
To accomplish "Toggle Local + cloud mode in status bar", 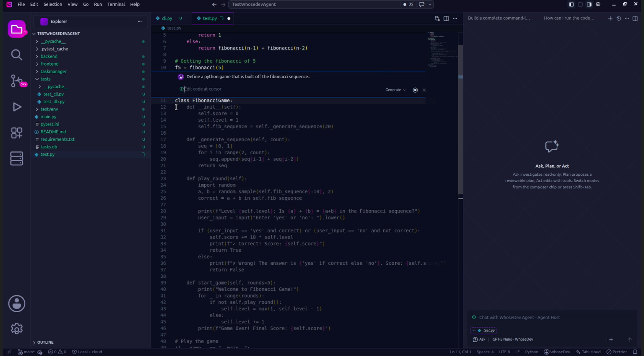I will [87, 352].
